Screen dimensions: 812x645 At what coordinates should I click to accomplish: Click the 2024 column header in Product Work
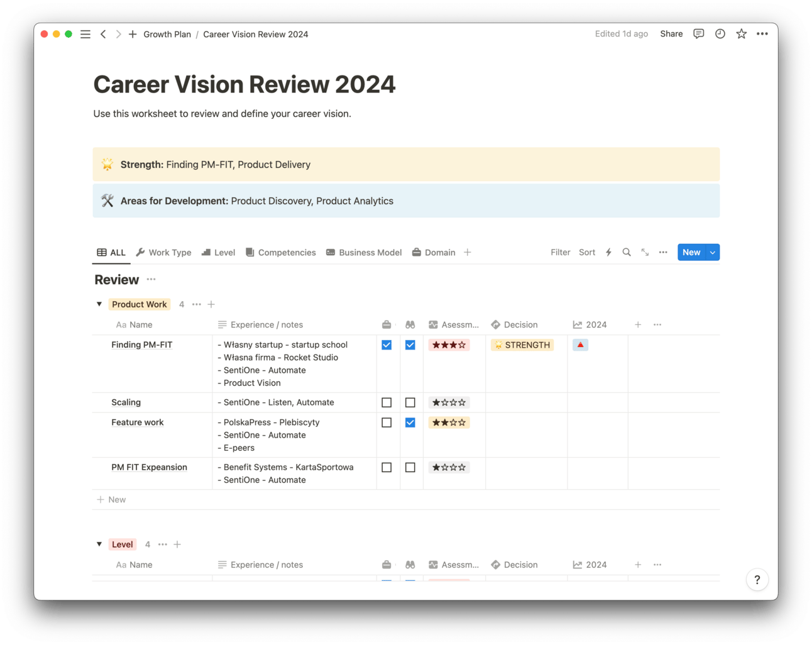590,324
